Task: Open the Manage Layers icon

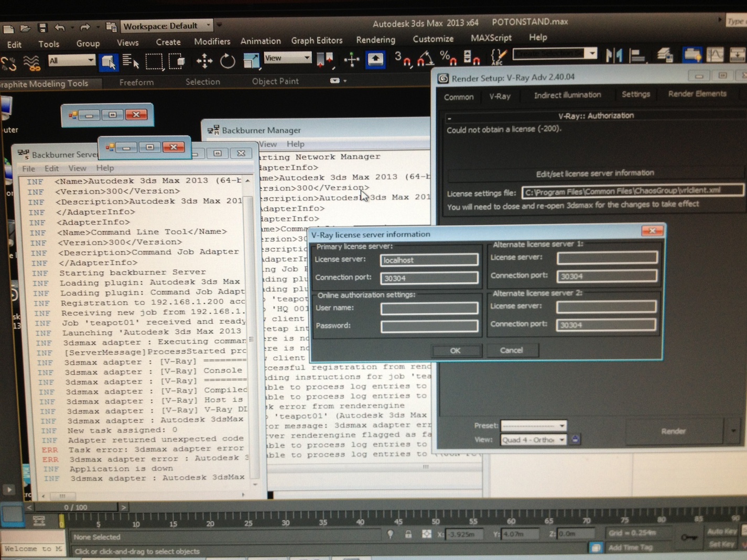Action: [x=665, y=54]
